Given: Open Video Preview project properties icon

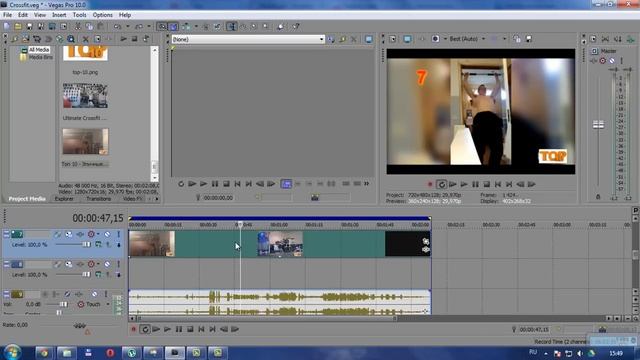Looking at the screenshot, I should tap(393, 39).
